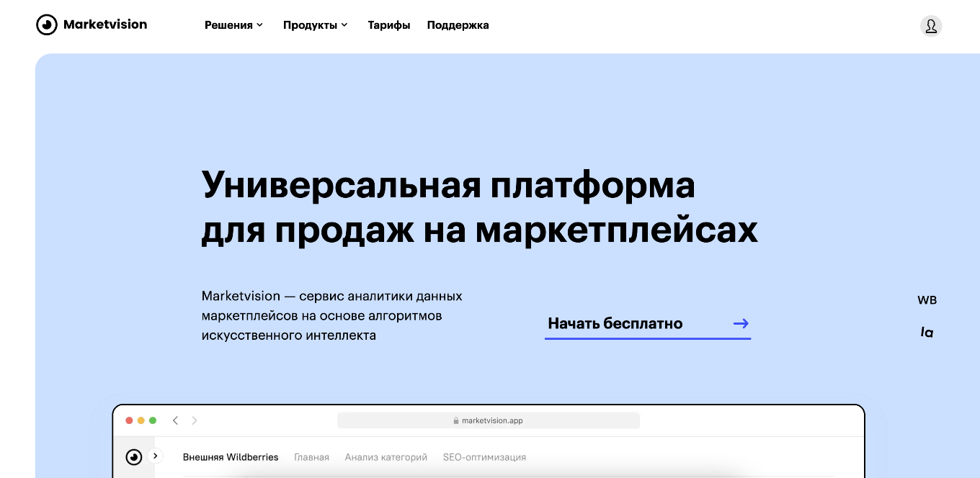Expand the dashboard sidebar with the chevron
The width and height of the screenshot is (980, 478).
tap(156, 456)
